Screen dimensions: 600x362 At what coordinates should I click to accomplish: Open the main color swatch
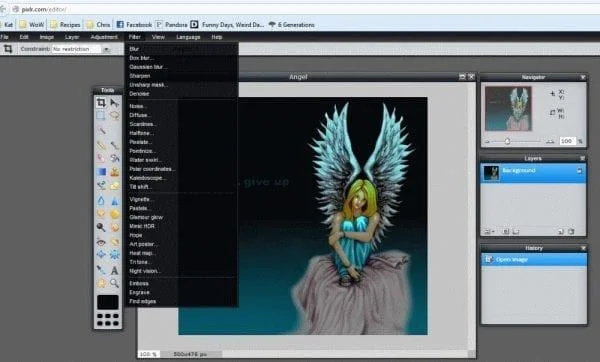click(x=108, y=302)
